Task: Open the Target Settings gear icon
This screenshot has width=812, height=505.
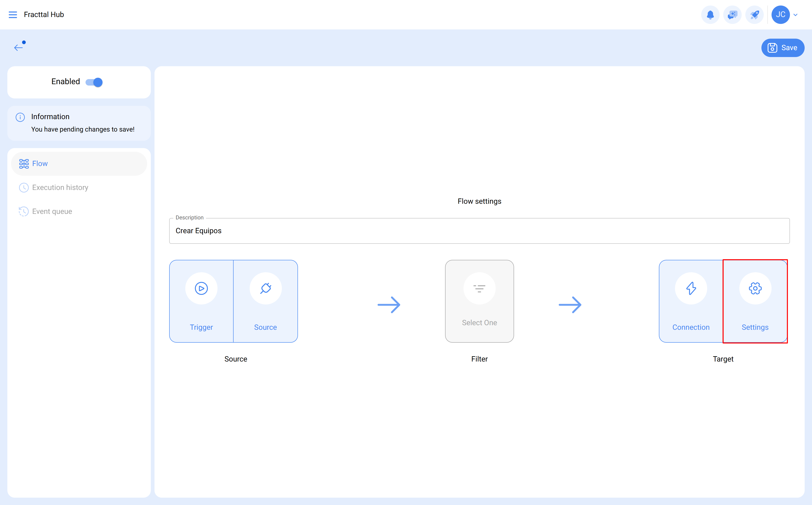Action: [x=755, y=288]
